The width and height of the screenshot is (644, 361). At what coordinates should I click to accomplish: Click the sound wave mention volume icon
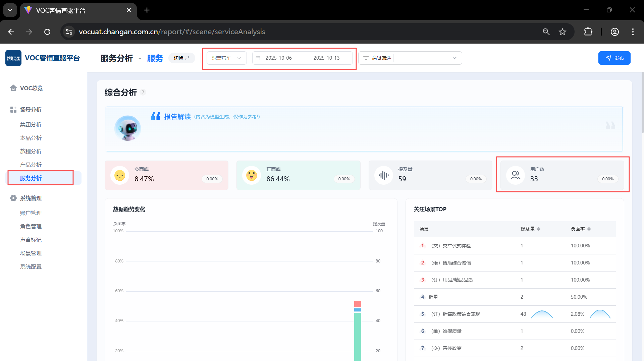(x=383, y=175)
